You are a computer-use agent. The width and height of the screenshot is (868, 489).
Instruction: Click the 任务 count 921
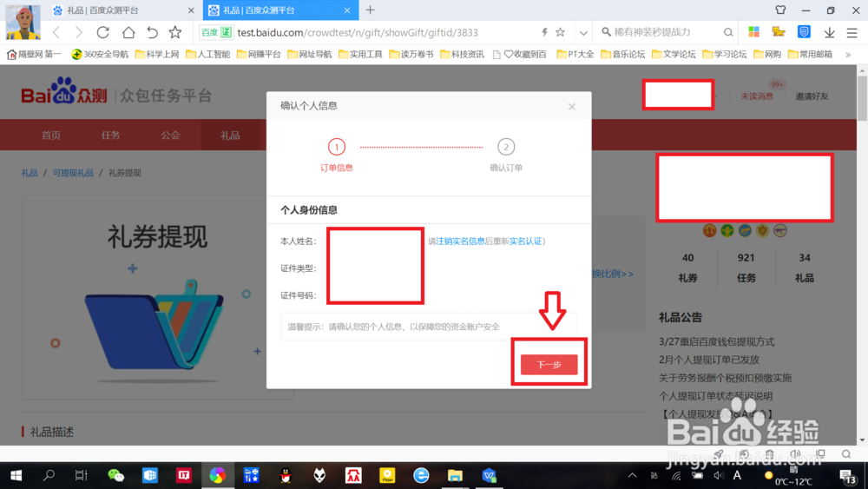point(746,257)
